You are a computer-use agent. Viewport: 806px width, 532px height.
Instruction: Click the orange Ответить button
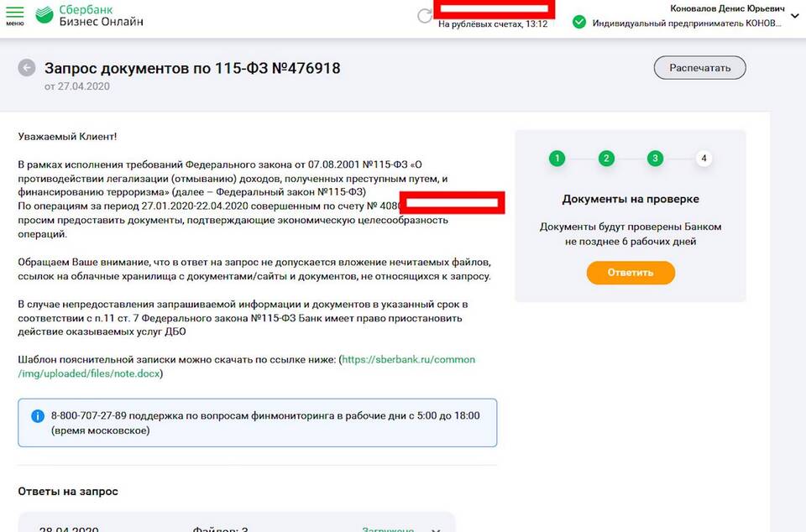point(631,272)
